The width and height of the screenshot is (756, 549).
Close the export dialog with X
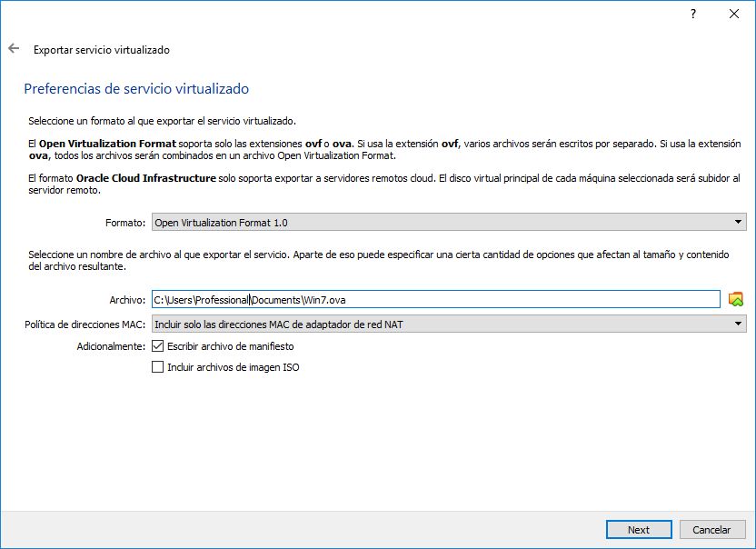click(x=734, y=15)
